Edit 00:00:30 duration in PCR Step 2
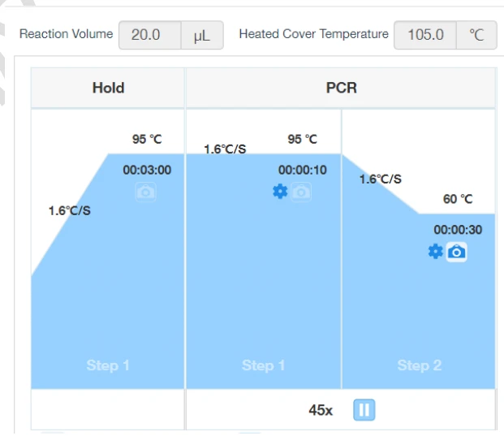 click(x=457, y=231)
